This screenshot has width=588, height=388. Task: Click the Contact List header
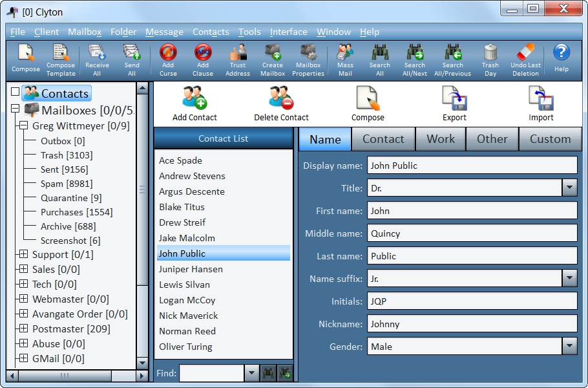click(x=224, y=138)
